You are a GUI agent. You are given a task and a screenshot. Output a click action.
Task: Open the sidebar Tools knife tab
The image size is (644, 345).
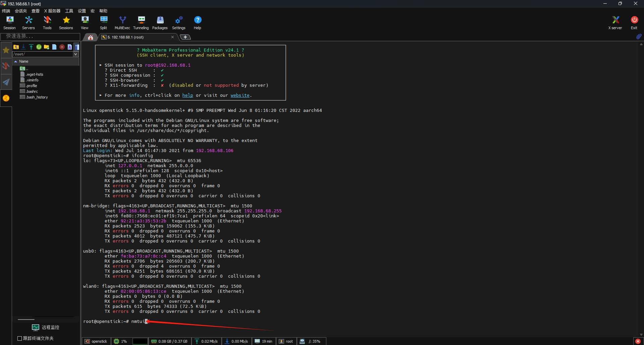(x=6, y=66)
